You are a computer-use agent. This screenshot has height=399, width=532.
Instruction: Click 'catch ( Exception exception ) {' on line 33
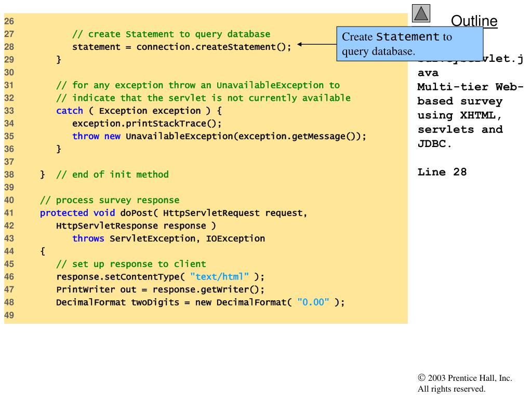pyautogui.click(x=139, y=111)
